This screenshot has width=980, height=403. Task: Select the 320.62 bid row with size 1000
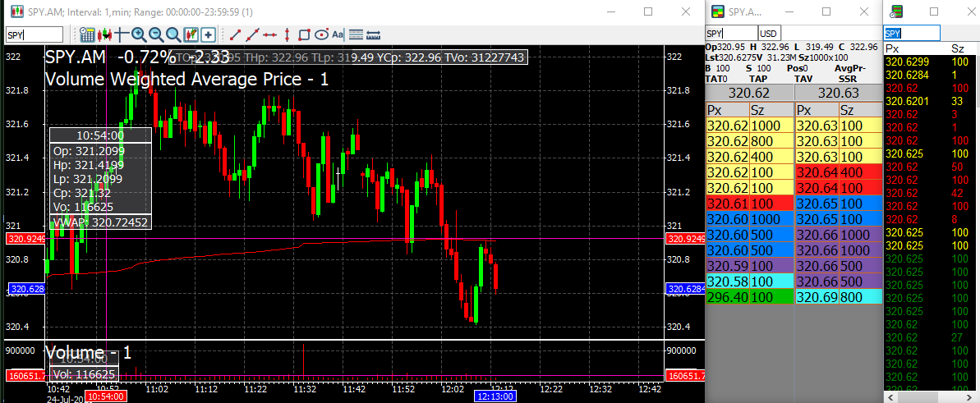pyautogui.click(x=748, y=126)
